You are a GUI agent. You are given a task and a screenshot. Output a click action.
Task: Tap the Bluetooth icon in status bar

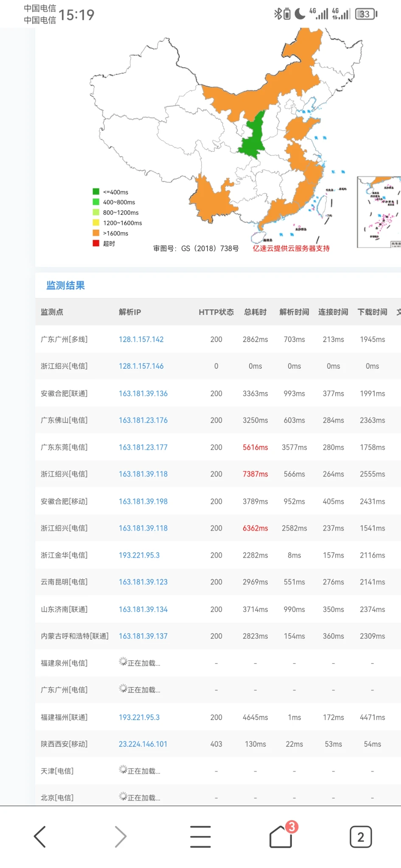[x=278, y=14]
